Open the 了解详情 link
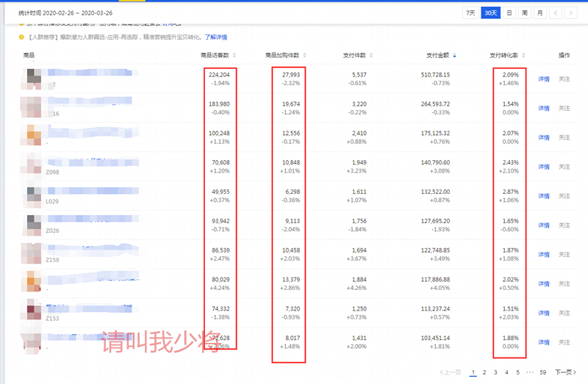The height and width of the screenshot is (384, 588). (215, 37)
